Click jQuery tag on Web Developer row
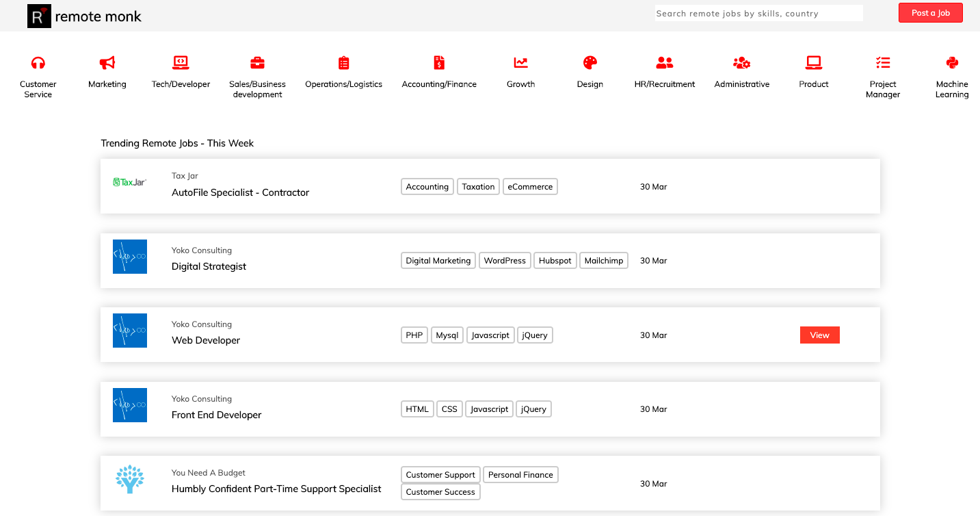This screenshot has width=980, height=516. (535, 335)
